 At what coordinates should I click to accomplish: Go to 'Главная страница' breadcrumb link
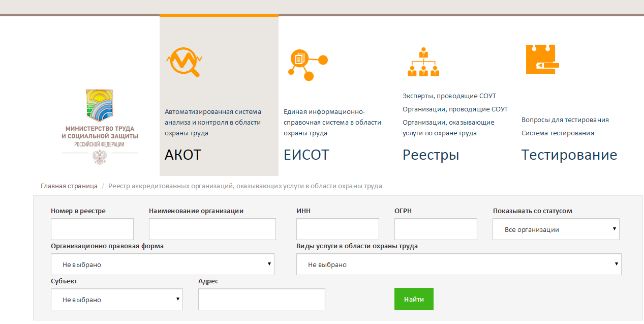[x=69, y=186]
